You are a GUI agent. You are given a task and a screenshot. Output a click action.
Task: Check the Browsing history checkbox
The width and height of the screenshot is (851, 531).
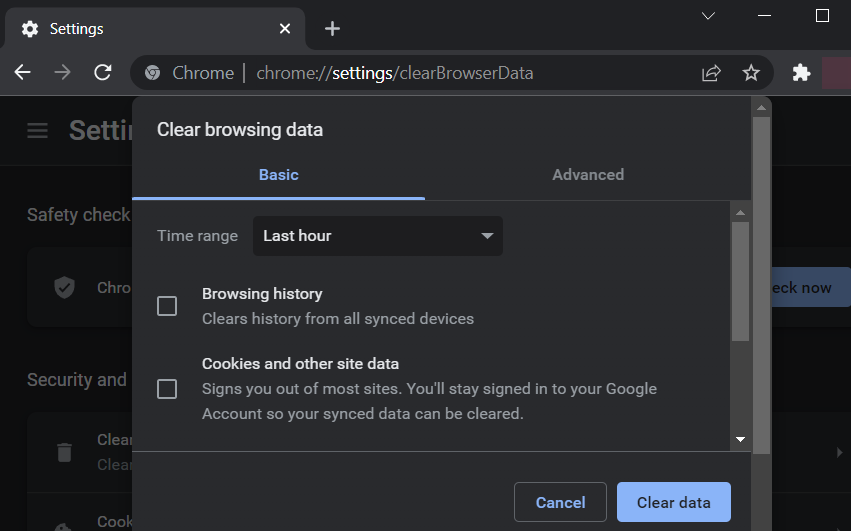coord(167,306)
